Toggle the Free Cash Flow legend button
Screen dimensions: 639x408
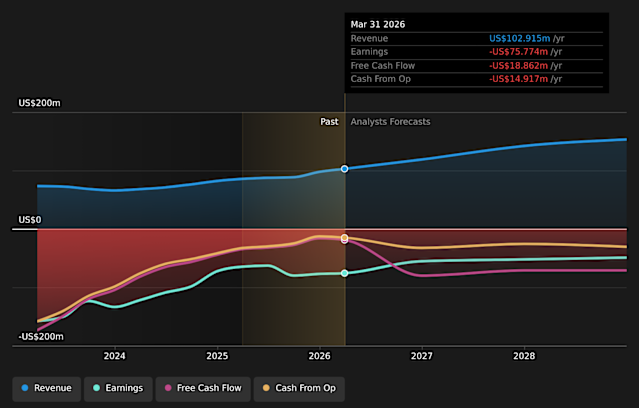(x=203, y=388)
